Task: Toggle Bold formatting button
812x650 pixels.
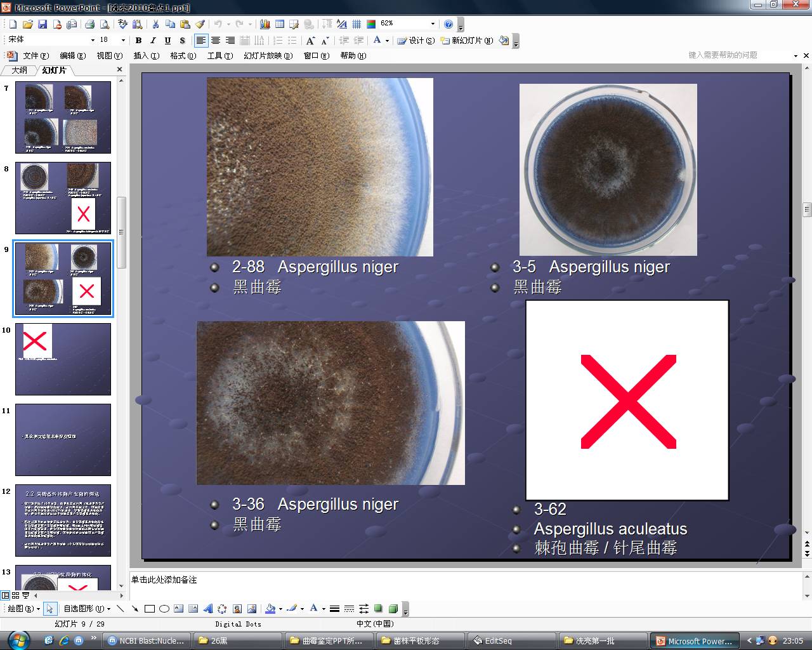Action: (138, 41)
